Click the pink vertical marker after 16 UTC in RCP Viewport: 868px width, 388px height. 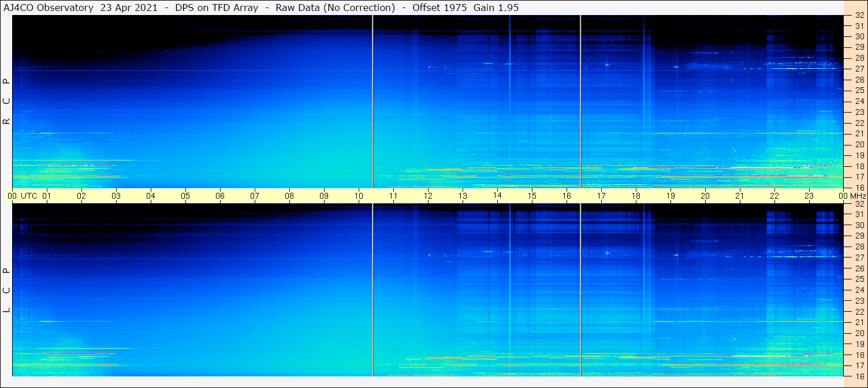pyautogui.click(x=580, y=102)
